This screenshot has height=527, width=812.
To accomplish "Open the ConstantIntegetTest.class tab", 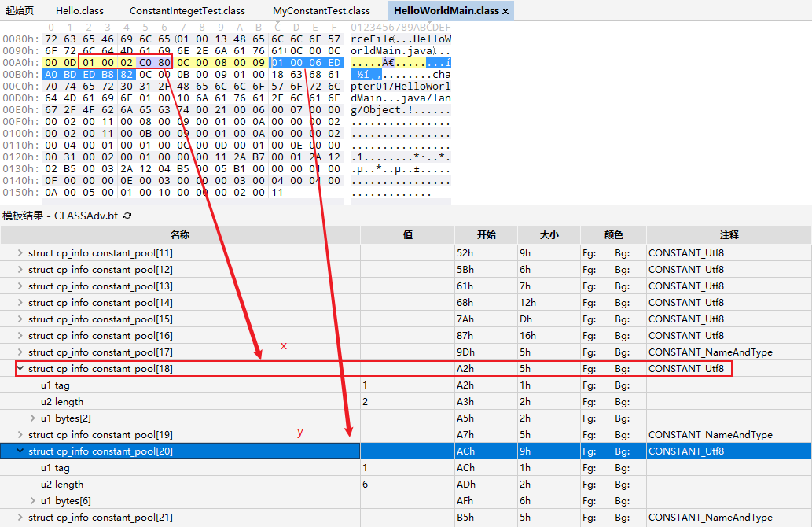I will click(187, 11).
